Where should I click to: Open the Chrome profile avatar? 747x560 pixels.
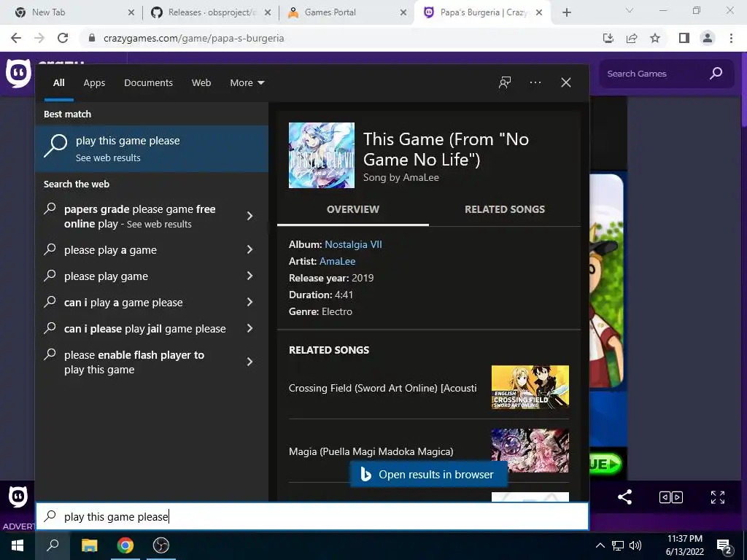(x=708, y=38)
